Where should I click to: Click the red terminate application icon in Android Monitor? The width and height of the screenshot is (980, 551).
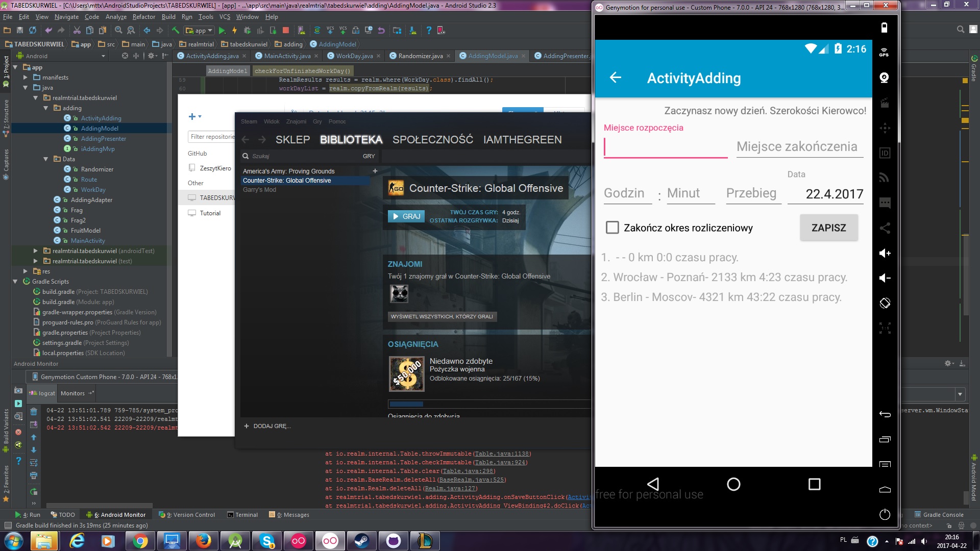(x=18, y=432)
